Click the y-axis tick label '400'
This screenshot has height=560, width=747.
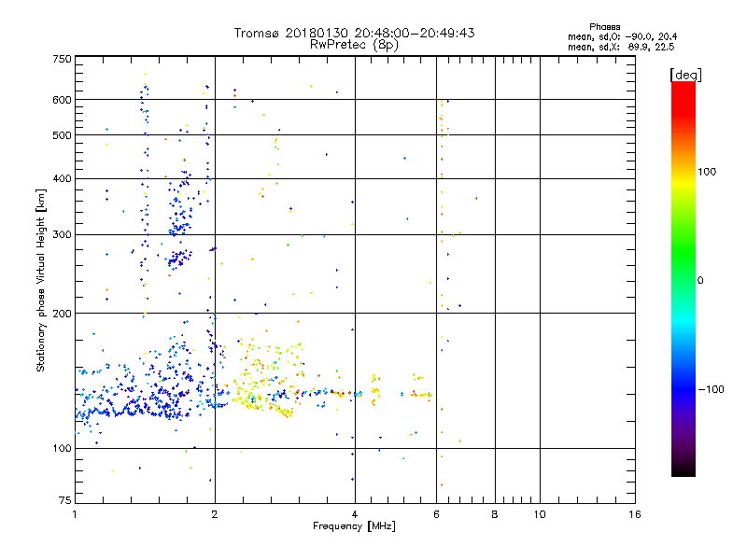pos(62,178)
